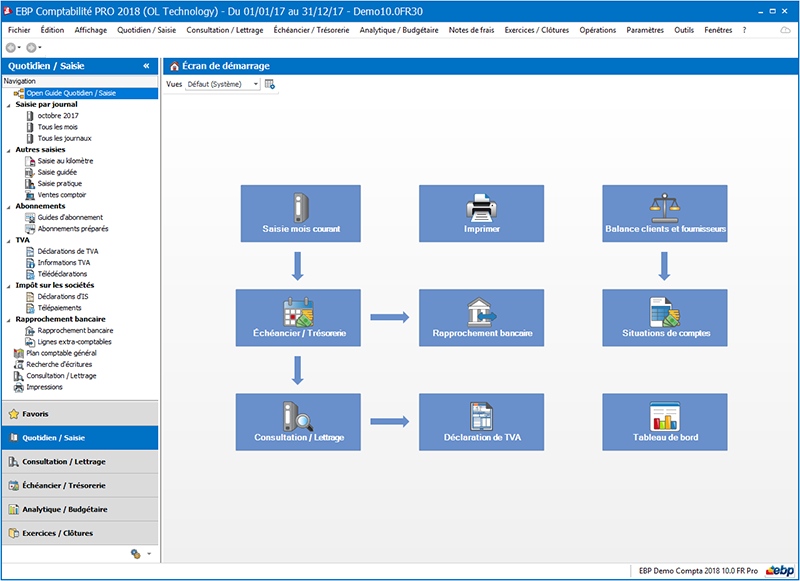Click the Imprimer printer tile
Image resolution: width=800 pixels, height=581 pixels.
point(481,213)
